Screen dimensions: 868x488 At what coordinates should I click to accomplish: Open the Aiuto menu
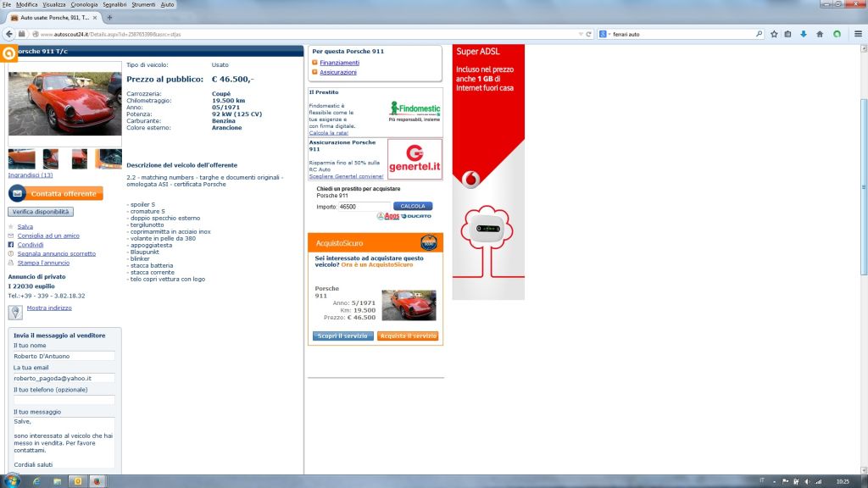(x=167, y=4)
